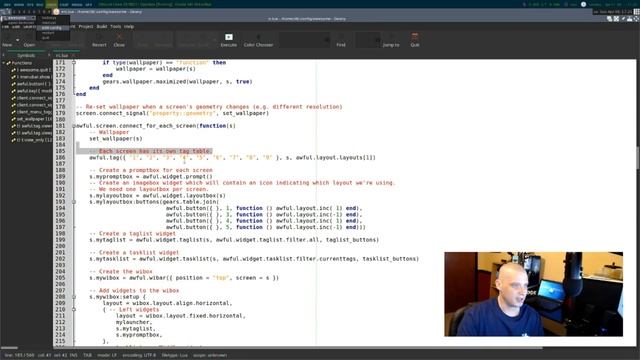Viewport: 640px width, 360px height.
Task: Collapse the Functions tree node
Action: coord(4,63)
